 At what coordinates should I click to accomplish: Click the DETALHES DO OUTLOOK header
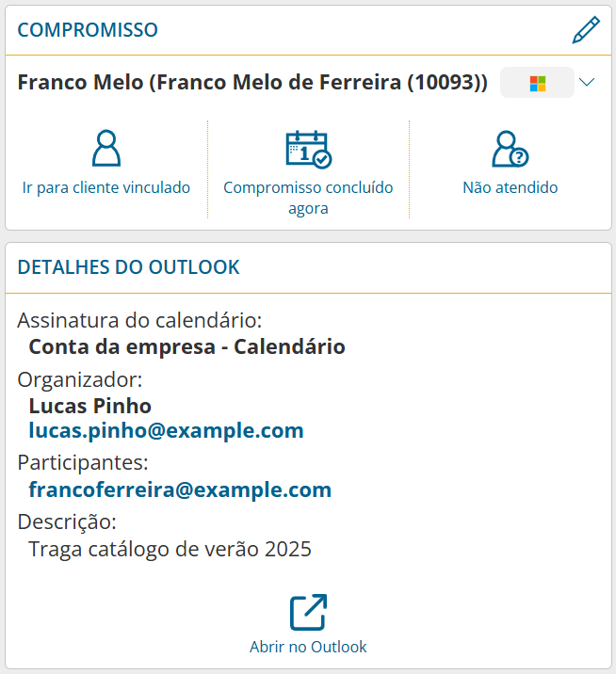pyautogui.click(x=128, y=267)
